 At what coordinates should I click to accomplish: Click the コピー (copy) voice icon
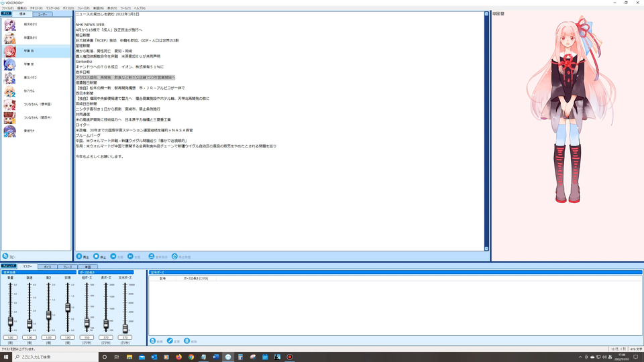coord(5,256)
